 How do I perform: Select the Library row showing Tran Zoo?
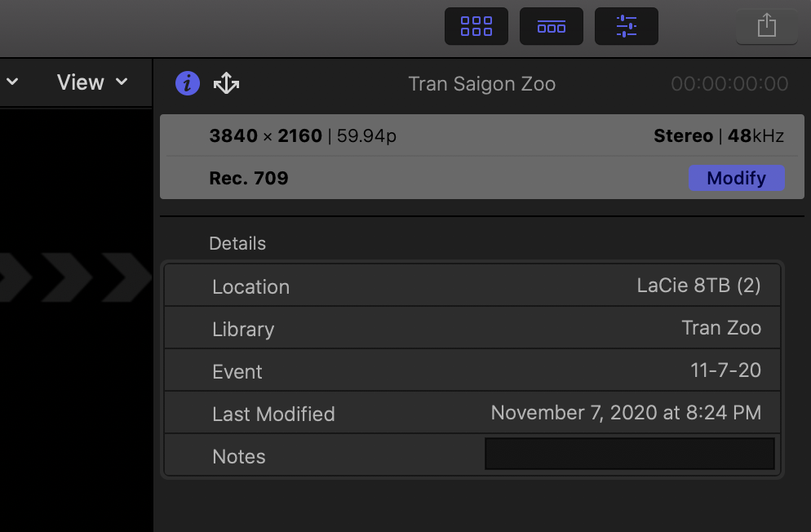[x=472, y=328]
